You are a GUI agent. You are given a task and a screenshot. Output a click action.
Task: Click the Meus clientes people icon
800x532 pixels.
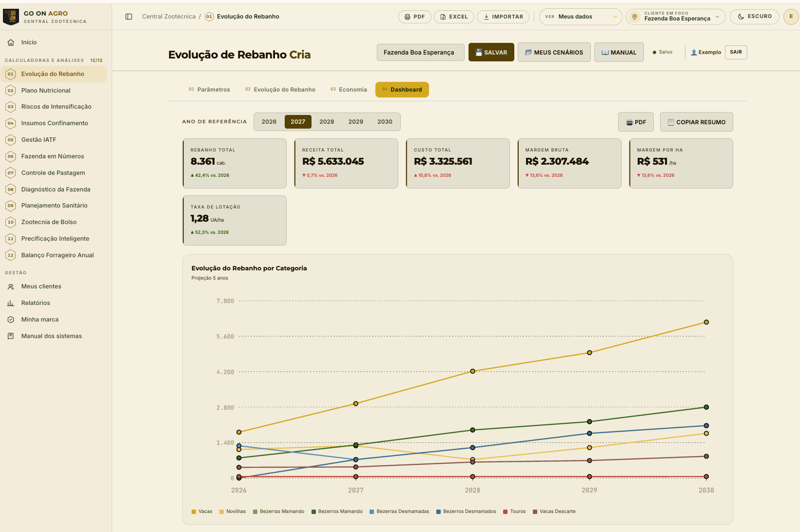tap(11, 286)
